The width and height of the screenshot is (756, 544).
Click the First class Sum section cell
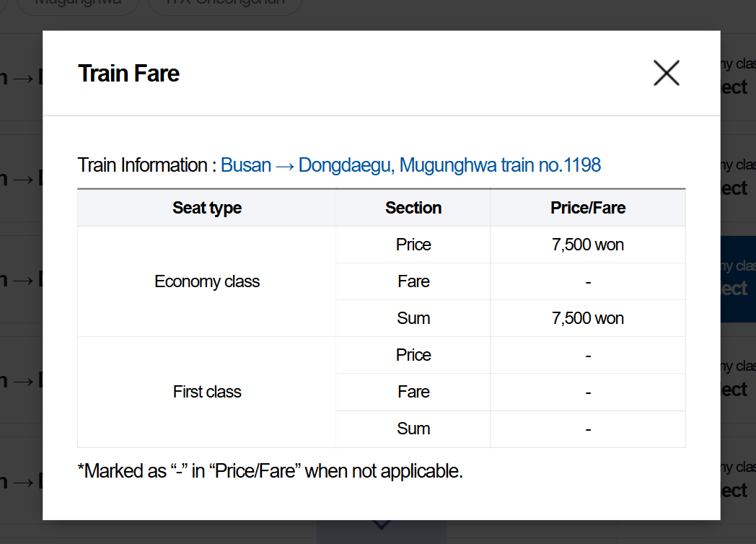(x=413, y=429)
